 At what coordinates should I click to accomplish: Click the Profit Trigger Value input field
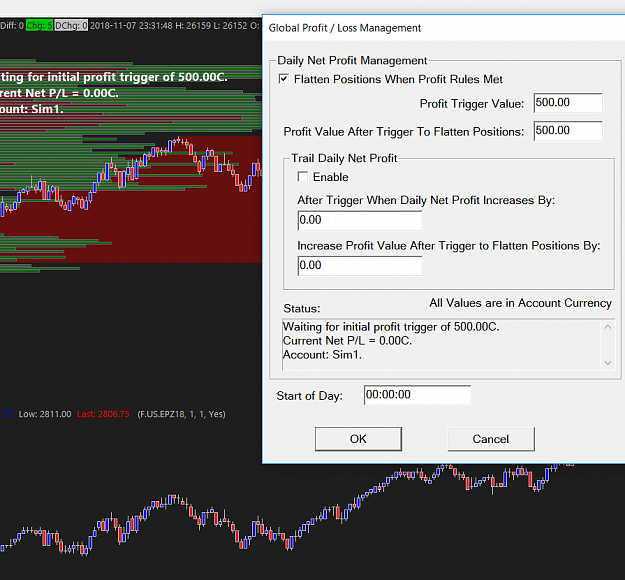coord(568,103)
